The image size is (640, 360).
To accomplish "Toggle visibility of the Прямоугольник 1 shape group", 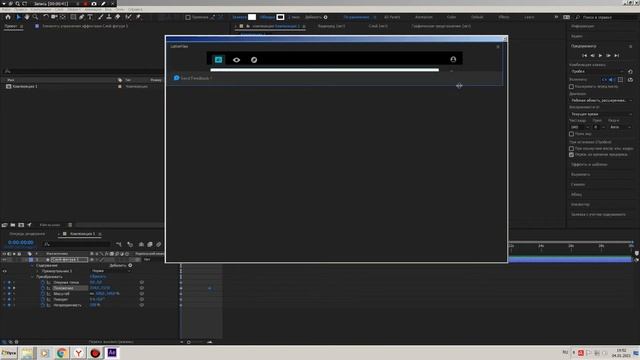I will (4, 271).
